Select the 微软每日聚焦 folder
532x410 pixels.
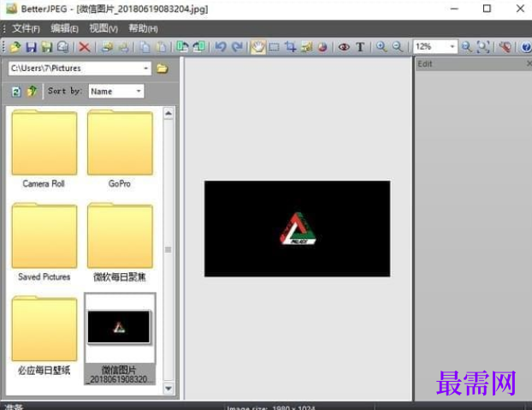pos(120,242)
